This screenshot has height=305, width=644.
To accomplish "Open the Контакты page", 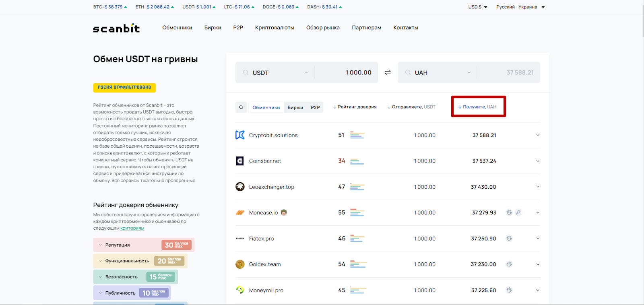I will point(406,28).
